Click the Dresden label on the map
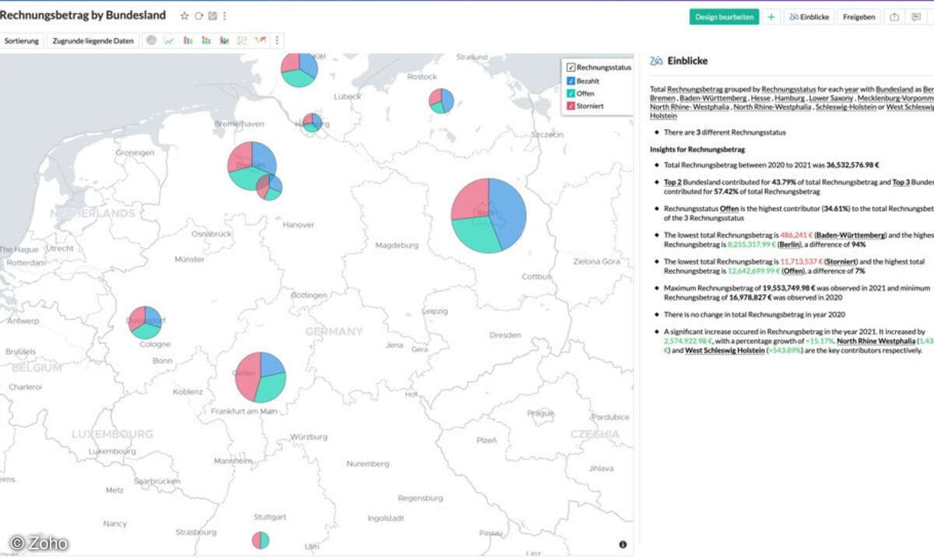Viewport: 934px width, 560px height. (505, 335)
